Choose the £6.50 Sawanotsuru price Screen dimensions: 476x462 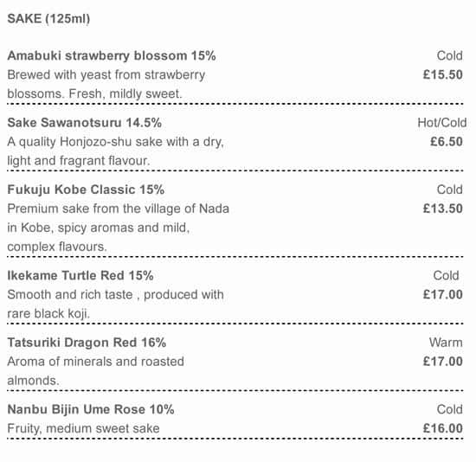click(x=447, y=141)
